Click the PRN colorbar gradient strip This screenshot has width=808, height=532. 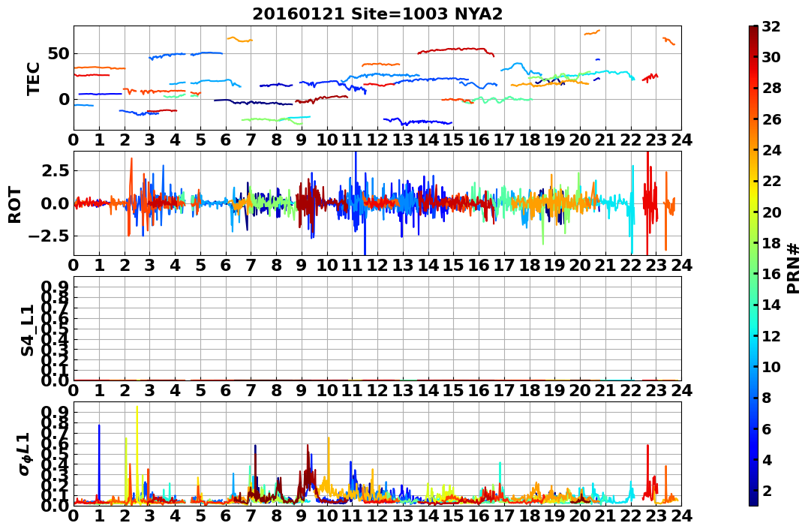(753, 266)
